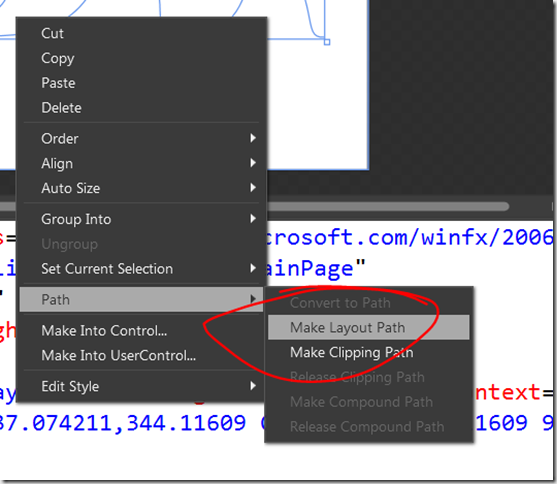Choose Make Into UserControl...
557x484 pixels.
coord(141,355)
